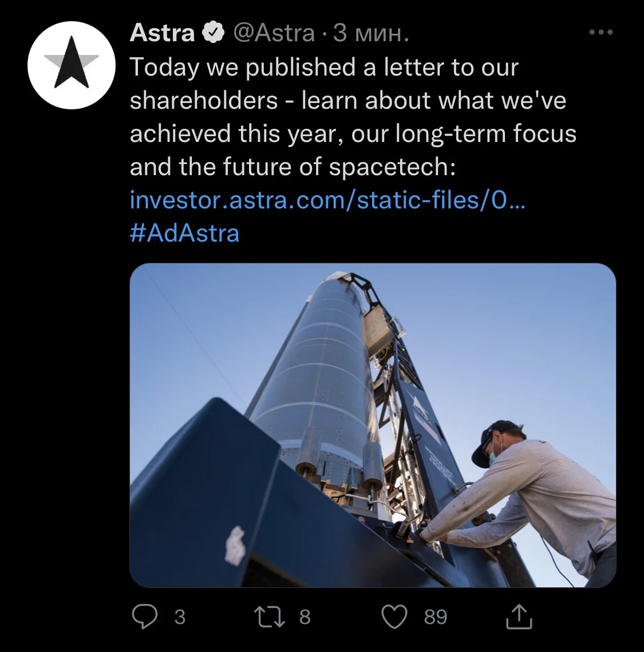644x652 pixels.
Task: Open the #AdAstra hashtag
Action: [184, 233]
